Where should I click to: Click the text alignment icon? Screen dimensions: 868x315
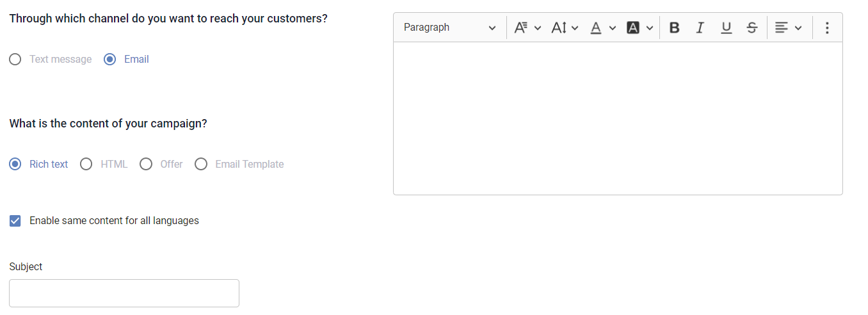click(x=781, y=28)
